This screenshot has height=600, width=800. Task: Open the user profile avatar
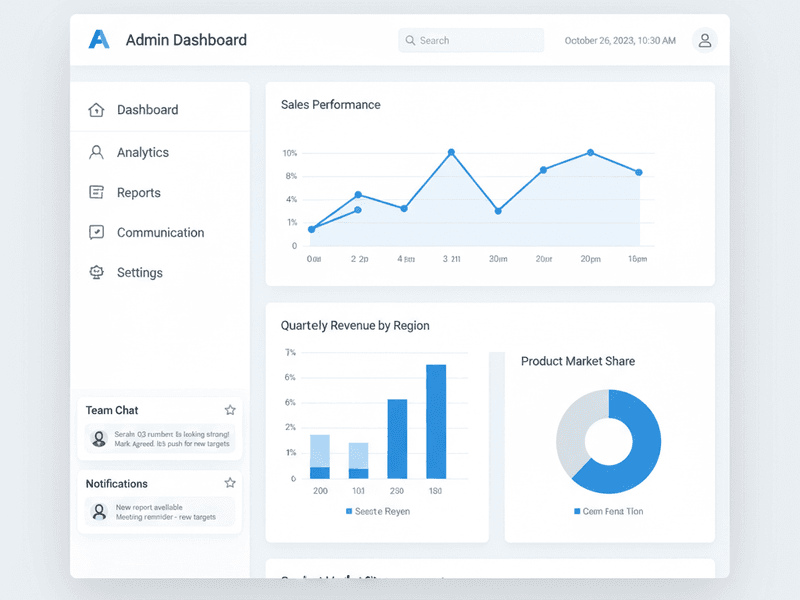(x=705, y=40)
